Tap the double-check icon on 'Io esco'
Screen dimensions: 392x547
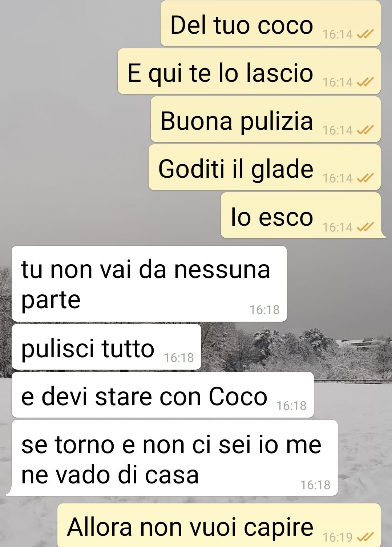[365, 227]
